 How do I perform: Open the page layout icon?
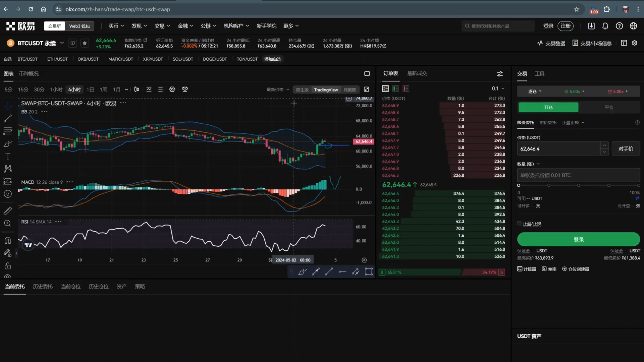tap(624, 43)
